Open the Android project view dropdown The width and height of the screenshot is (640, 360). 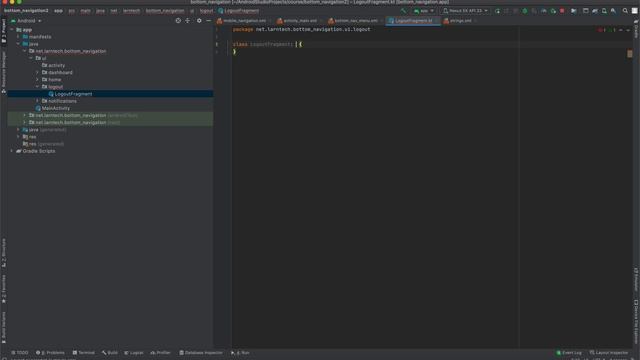26,21
